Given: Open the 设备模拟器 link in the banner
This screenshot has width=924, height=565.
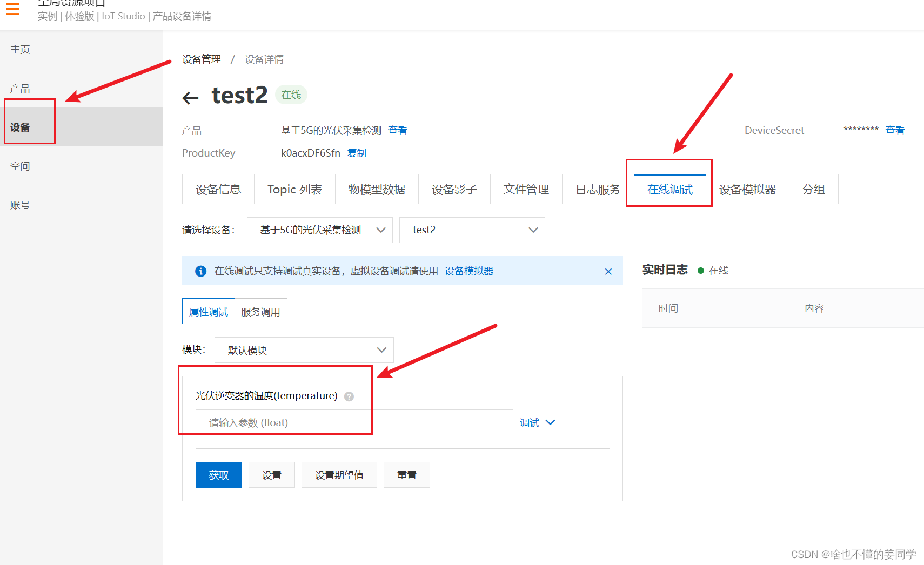Looking at the screenshot, I should tap(468, 271).
